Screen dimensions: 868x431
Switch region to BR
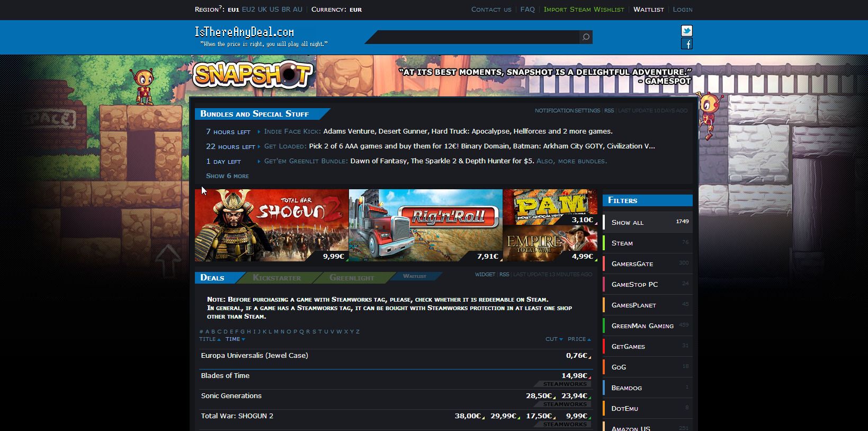click(x=286, y=10)
